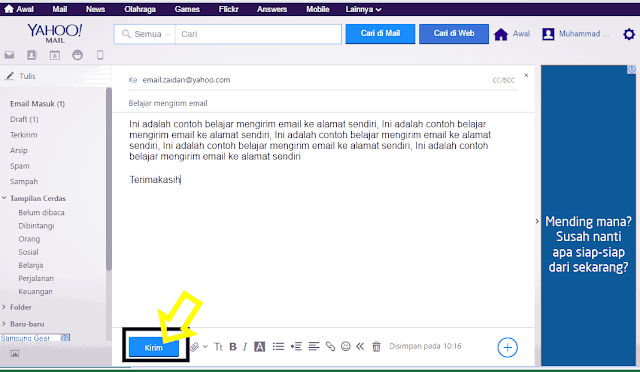Click the double-chevron collapse toolbar icon
Viewport: 640px width, 372px height.
[360, 346]
